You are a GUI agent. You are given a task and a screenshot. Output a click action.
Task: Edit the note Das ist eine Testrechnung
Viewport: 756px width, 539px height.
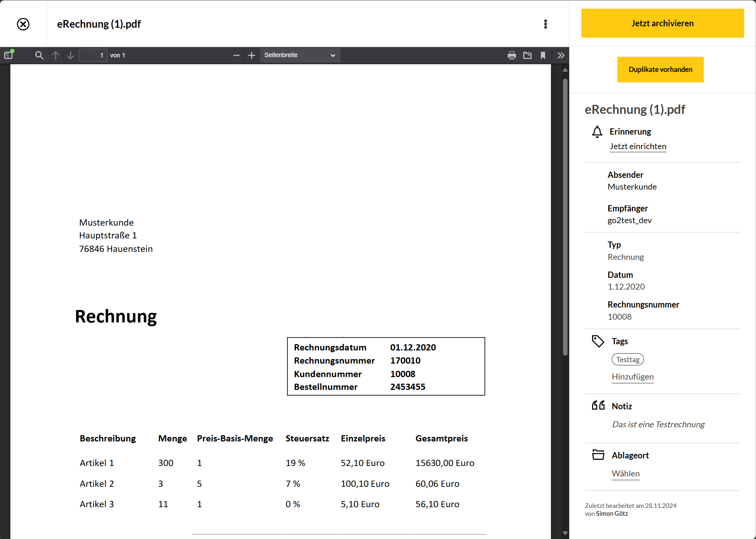point(658,424)
